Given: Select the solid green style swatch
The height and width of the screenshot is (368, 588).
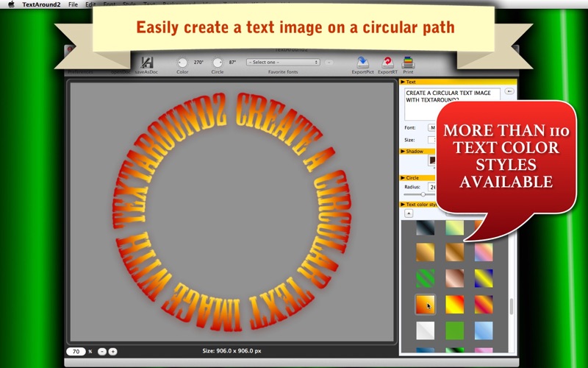Looking at the screenshot, I should click(x=454, y=330).
